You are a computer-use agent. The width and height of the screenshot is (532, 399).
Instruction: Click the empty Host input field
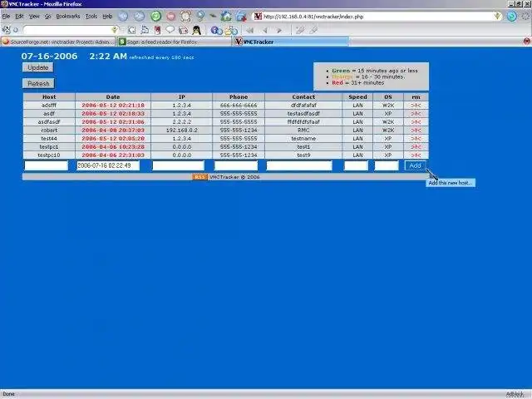click(x=47, y=165)
